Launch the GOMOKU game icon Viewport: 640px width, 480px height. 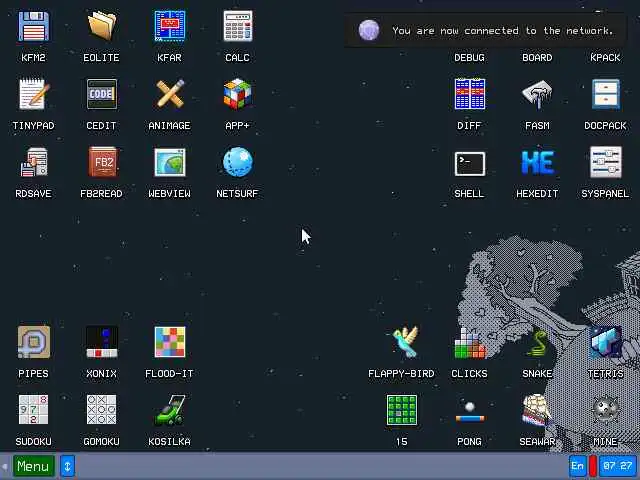(x=101, y=409)
